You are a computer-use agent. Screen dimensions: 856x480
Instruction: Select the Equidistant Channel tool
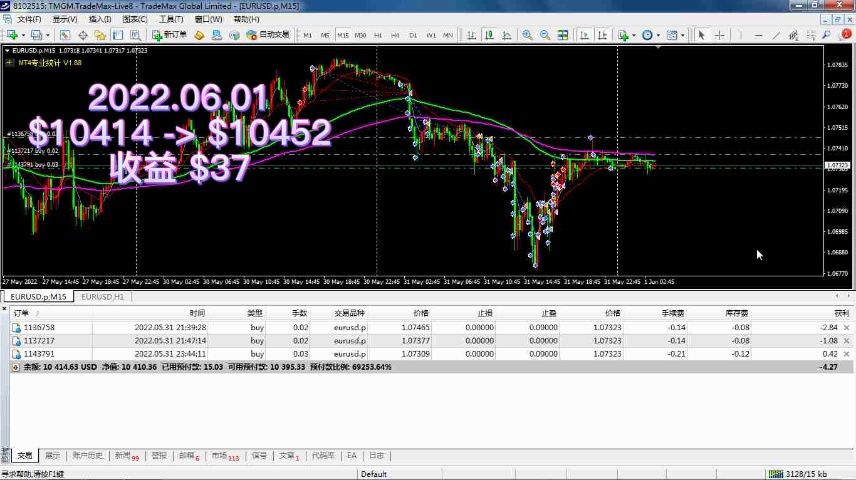[x=794, y=35]
